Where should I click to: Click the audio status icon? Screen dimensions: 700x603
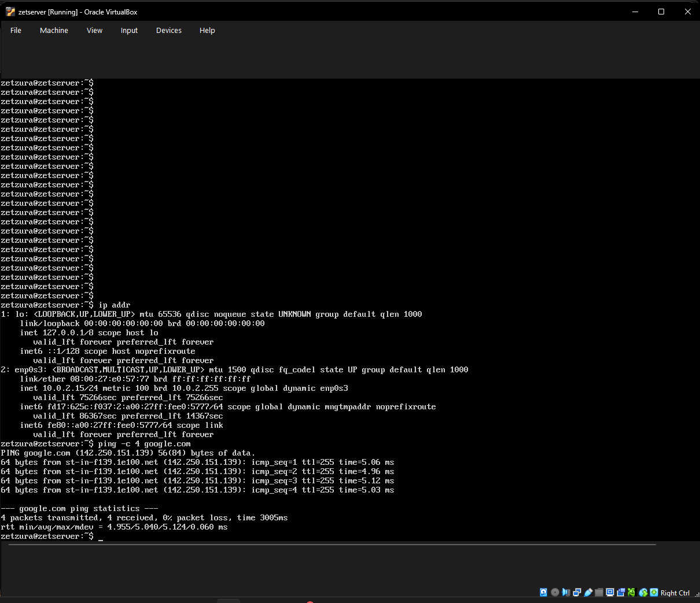coord(566,592)
